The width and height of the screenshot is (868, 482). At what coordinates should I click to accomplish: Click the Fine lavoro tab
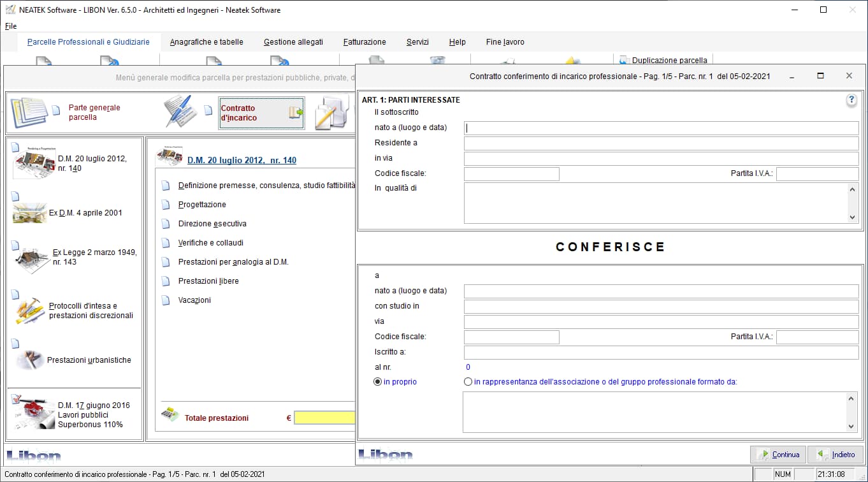click(x=505, y=42)
